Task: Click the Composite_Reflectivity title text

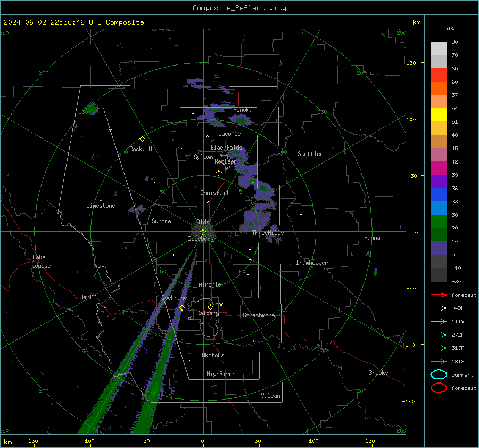Action: click(x=240, y=8)
